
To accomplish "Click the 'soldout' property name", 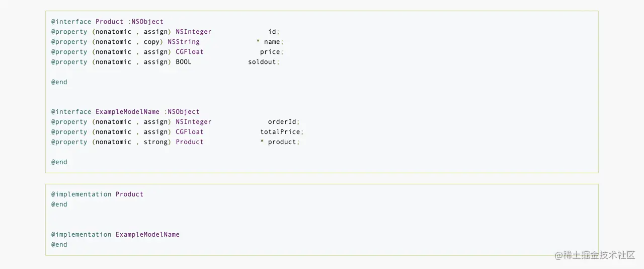I will 263,62.
